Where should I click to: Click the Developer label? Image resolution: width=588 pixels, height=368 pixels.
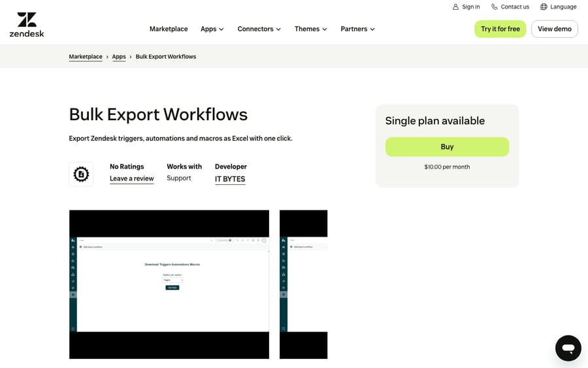(231, 167)
